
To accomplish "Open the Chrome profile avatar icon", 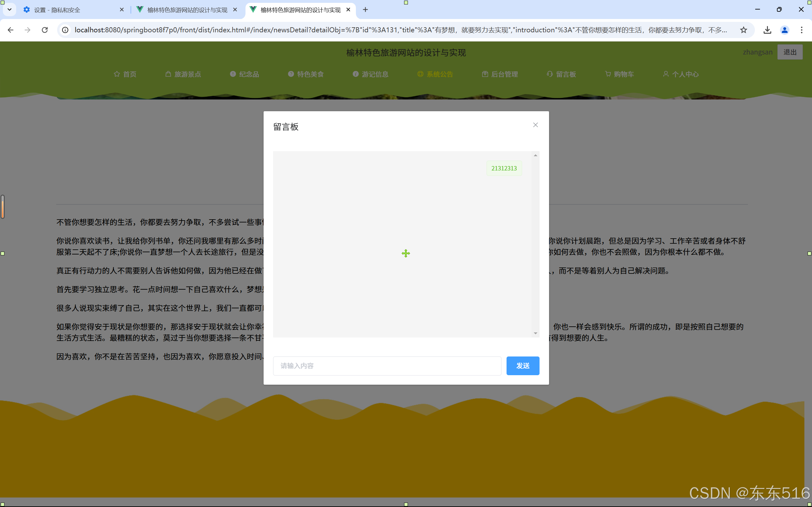I will [784, 30].
